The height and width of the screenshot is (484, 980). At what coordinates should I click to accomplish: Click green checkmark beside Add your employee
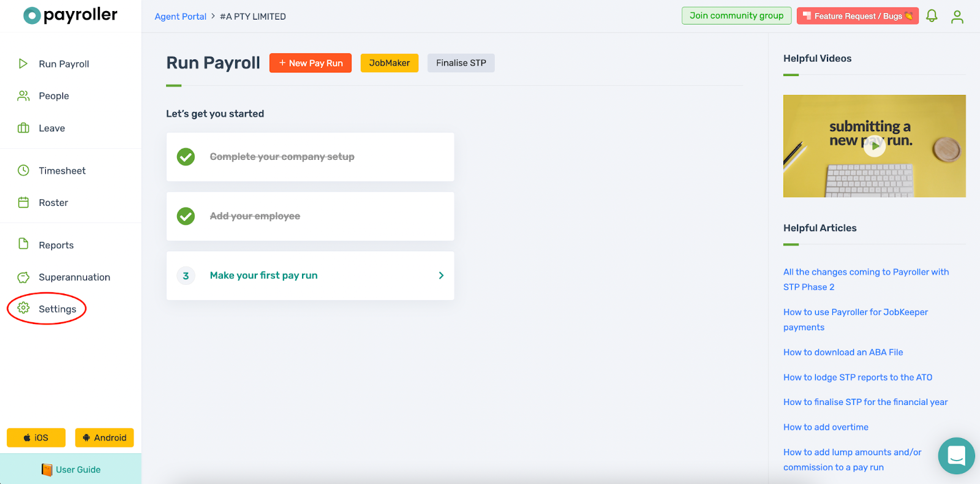pos(186,216)
